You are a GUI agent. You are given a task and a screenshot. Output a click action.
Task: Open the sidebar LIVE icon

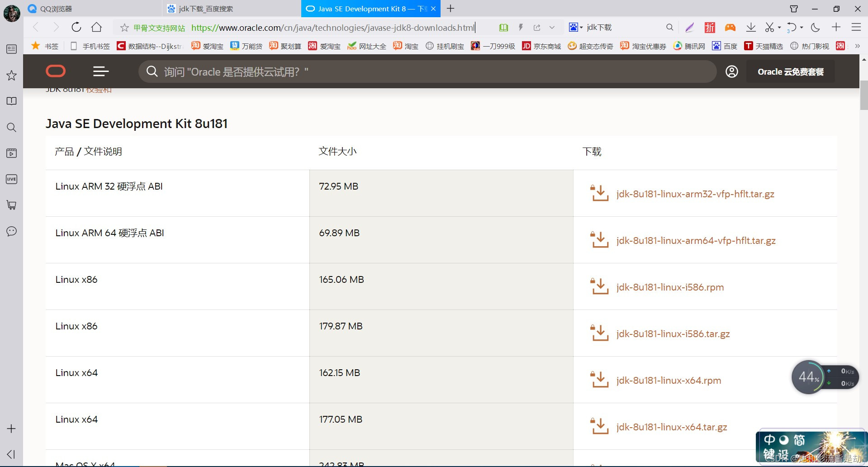click(12, 179)
